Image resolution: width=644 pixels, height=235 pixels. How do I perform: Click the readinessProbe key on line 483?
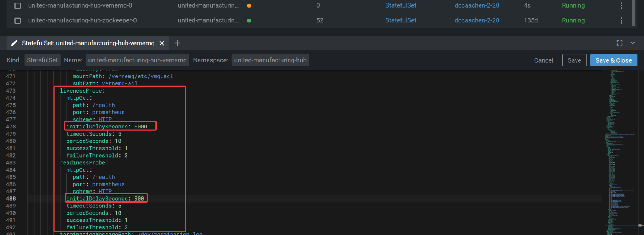click(x=82, y=162)
